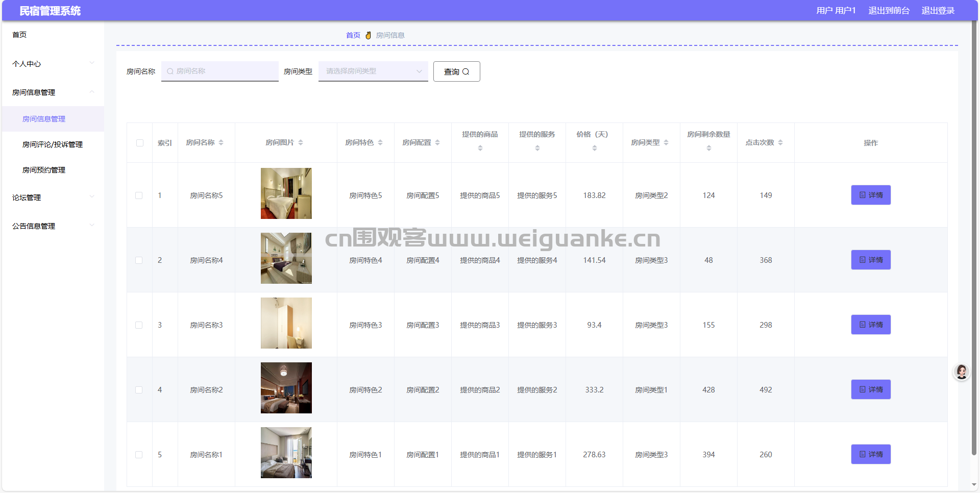980x493 pixels.
Task: Click the 房间特色3 cell
Action: tap(365, 325)
